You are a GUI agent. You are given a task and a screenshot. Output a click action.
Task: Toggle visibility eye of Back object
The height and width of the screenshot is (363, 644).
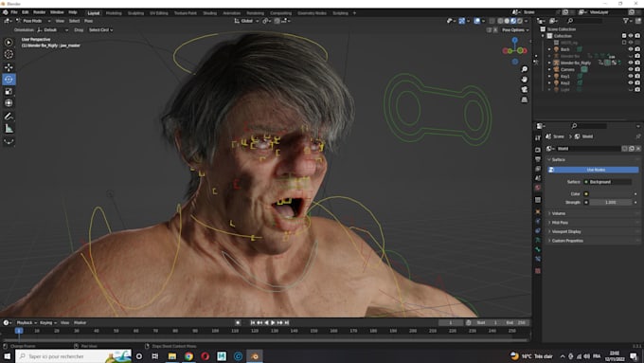point(631,49)
